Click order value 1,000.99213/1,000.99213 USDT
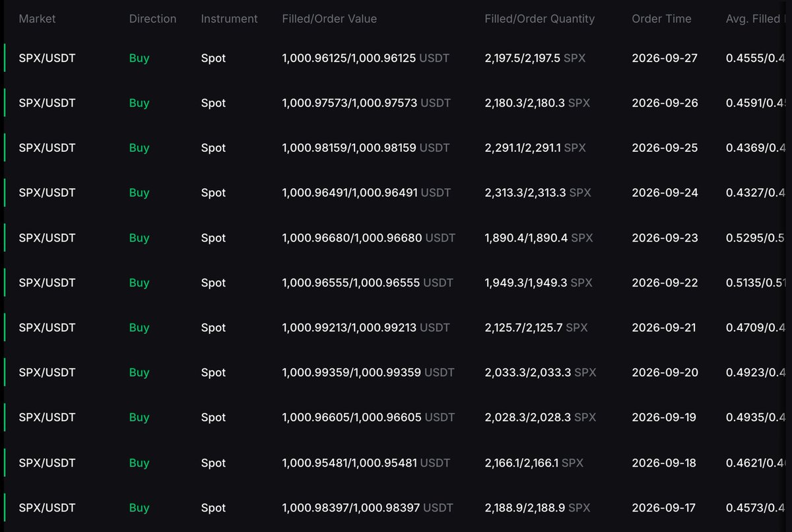Image resolution: width=792 pixels, height=532 pixels. (366, 327)
